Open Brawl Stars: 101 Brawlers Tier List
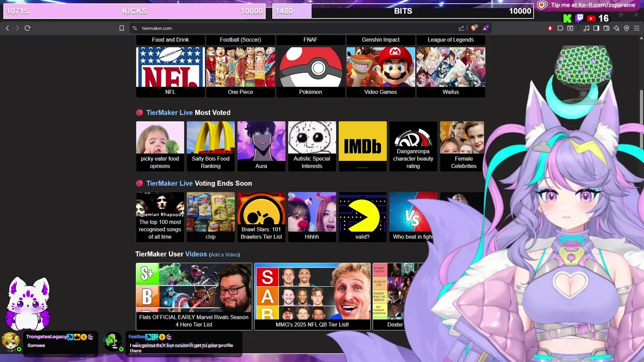Image resolution: width=644 pixels, height=362 pixels. click(261, 217)
